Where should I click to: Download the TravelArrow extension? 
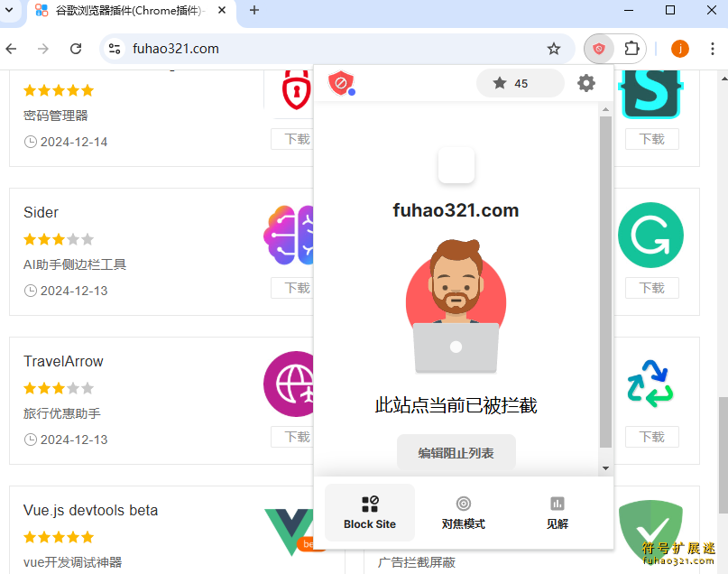click(x=292, y=437)
